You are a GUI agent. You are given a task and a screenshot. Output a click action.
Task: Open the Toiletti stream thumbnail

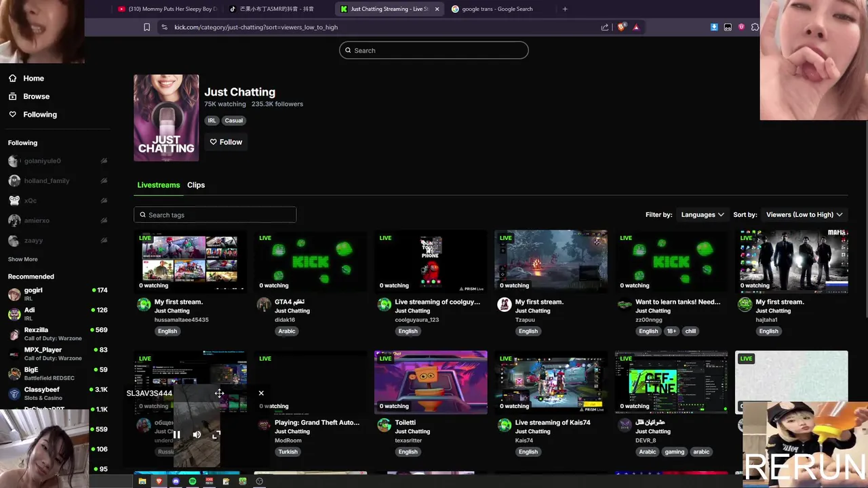(431, 382)
